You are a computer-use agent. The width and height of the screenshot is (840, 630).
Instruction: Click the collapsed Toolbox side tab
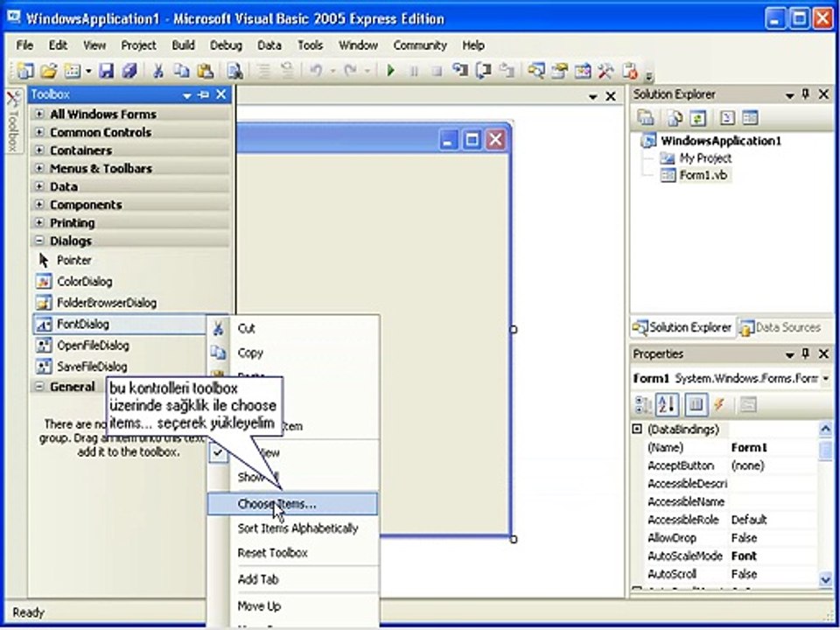coord(14,121)
